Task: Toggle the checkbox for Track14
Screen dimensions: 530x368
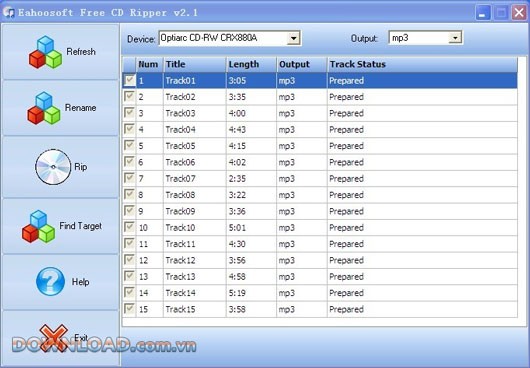Action: tap(129, 292)
